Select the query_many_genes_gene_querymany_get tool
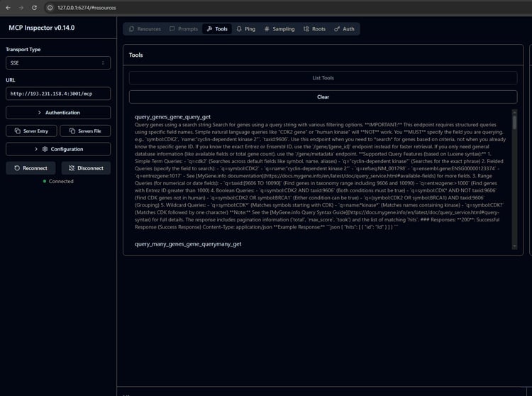The width and height of the screenshot is (532, 396). point(188,244)
